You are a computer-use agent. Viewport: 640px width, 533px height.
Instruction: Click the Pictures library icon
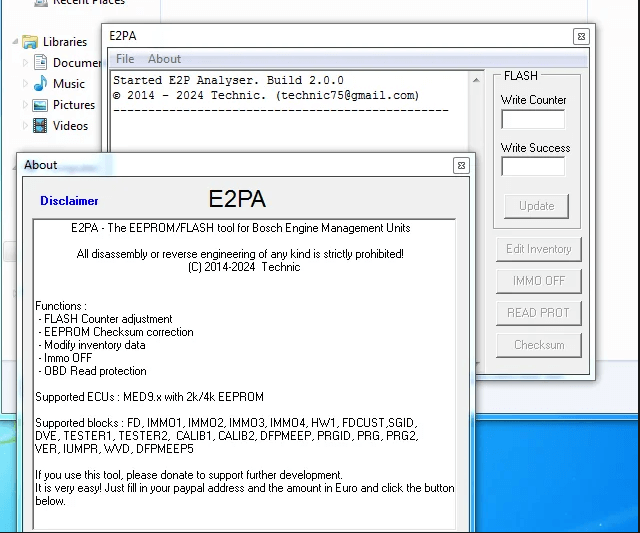pos(41,105)
